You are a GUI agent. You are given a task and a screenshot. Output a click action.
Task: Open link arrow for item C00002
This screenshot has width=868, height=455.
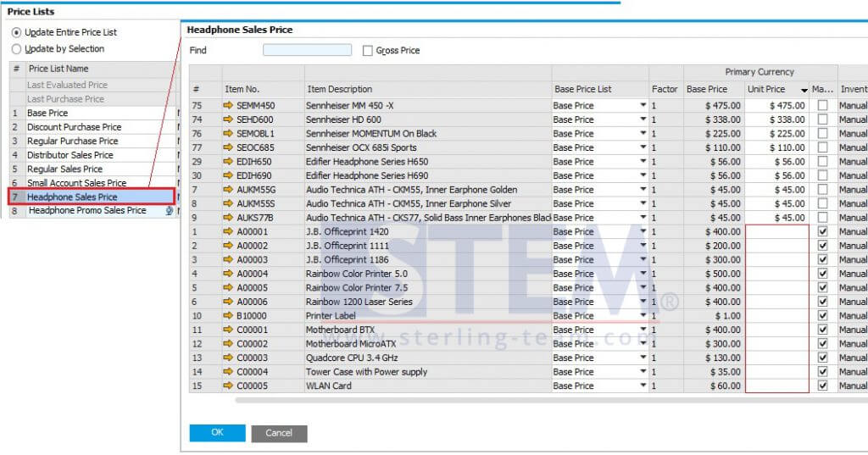tap(228, 344)
